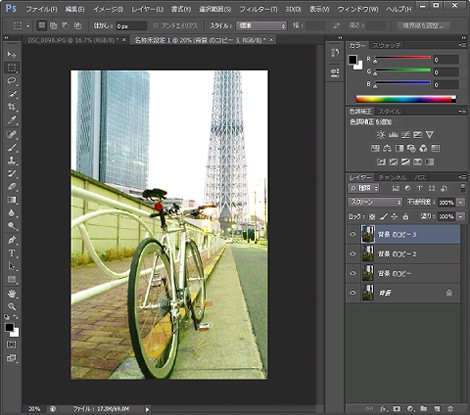Expand the layer opacity (不透明度) arrow
470x415 pixels.
click(x=461, y=202)
